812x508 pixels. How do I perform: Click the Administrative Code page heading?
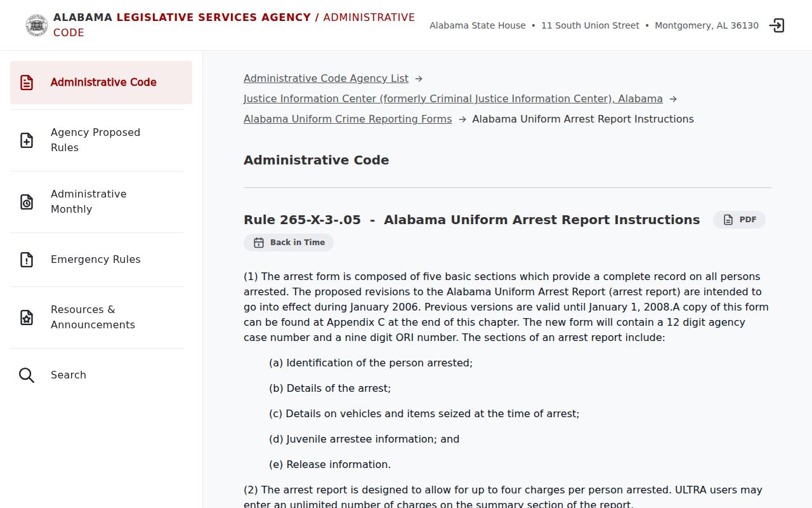(317, 160)
